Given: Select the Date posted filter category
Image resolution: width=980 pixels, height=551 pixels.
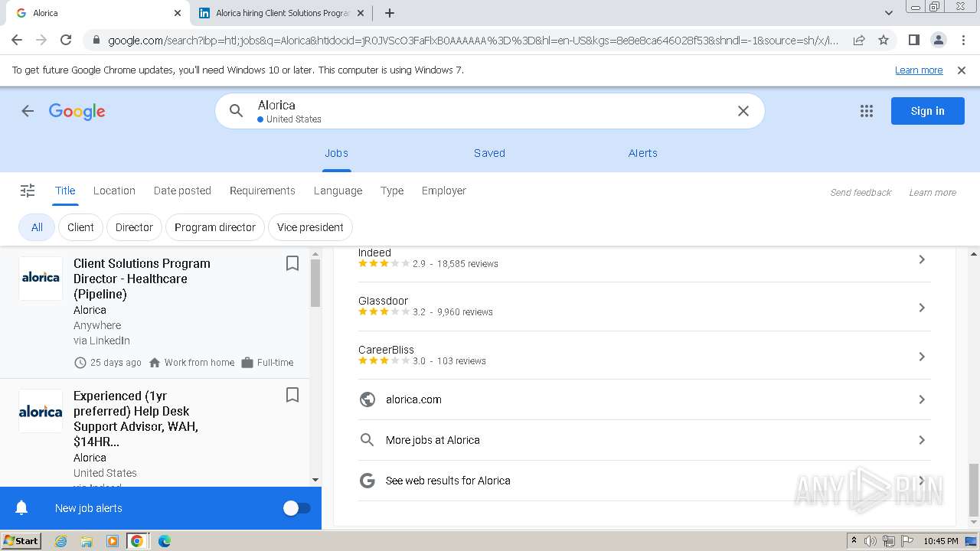Looking at the screenshot, I should point(182,191).
